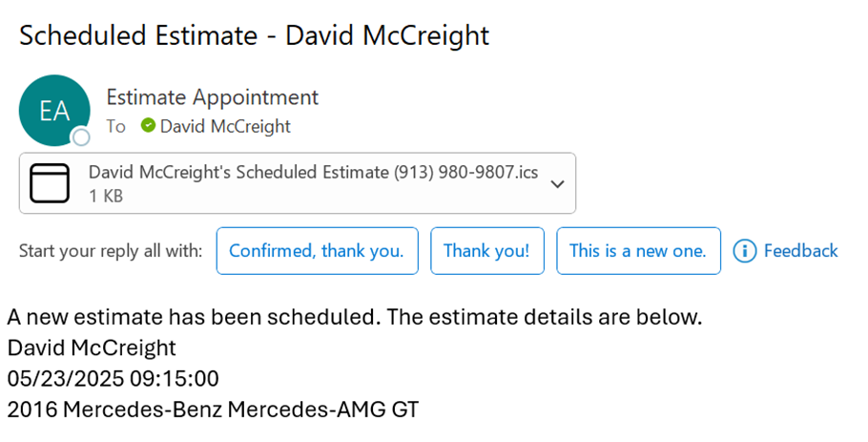Open recipient David McCreight's contact card

(225, 126)
